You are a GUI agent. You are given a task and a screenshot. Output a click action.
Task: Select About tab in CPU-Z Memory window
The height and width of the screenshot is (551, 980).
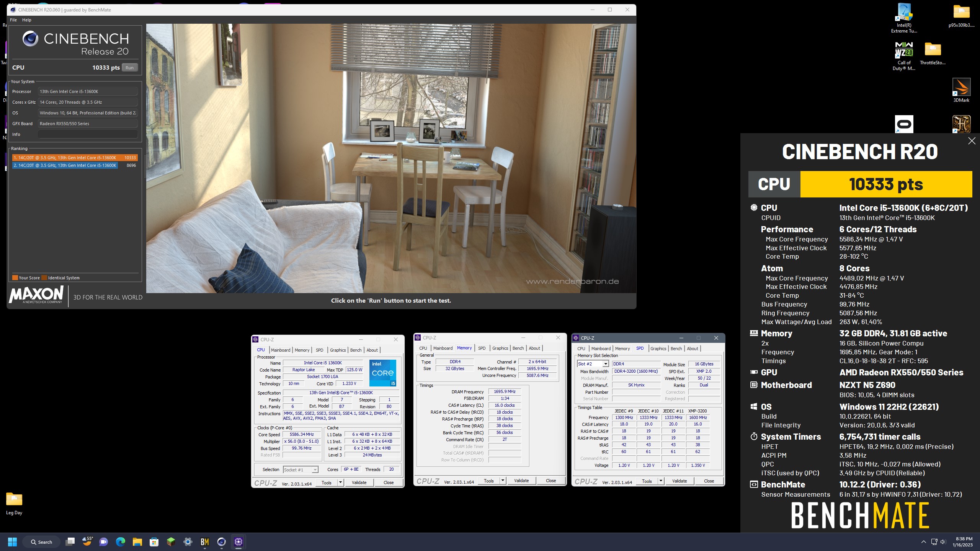[x=534, y=348]
